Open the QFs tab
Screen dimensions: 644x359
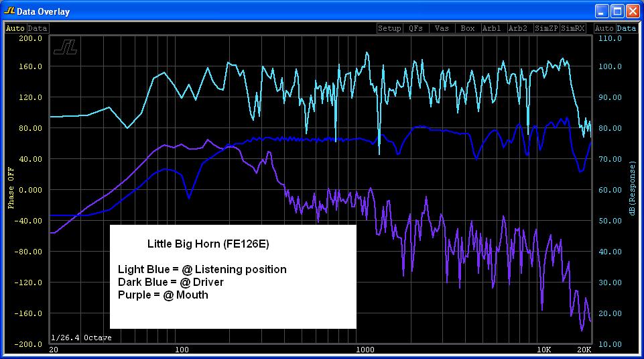click(x=415, y=28)
